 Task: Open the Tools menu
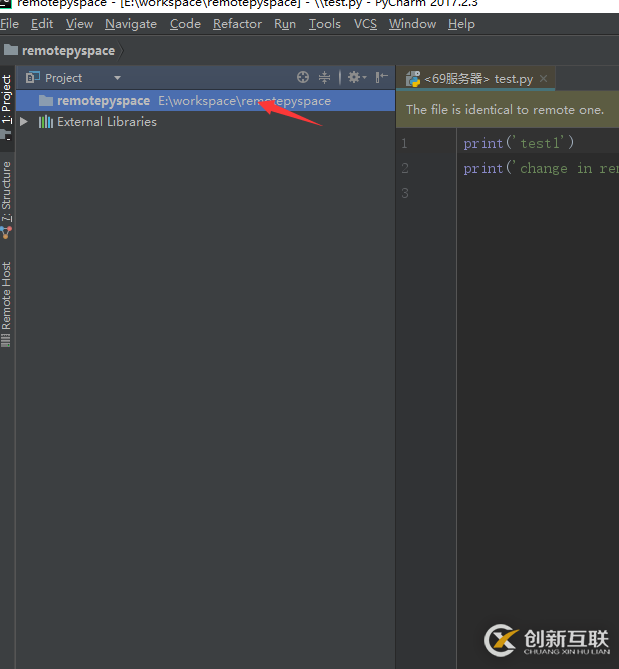325,24
